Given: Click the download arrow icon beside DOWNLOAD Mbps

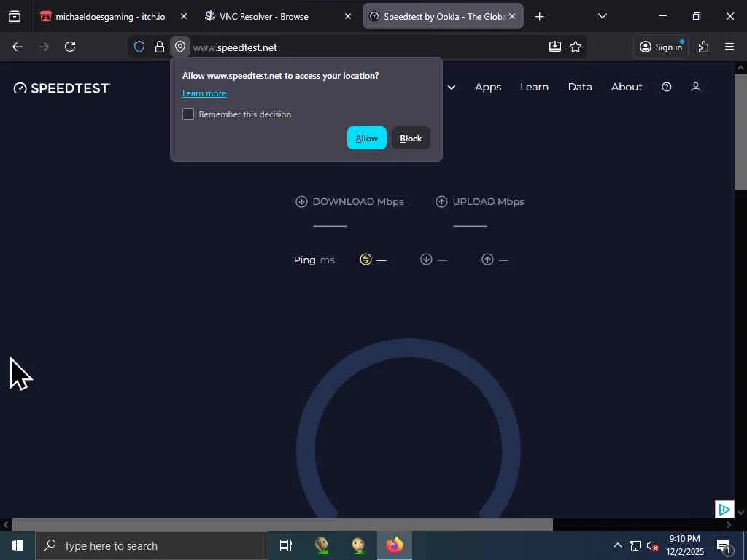Looking at the screenshot, I should pyautogui.click(x=301, y=202).
